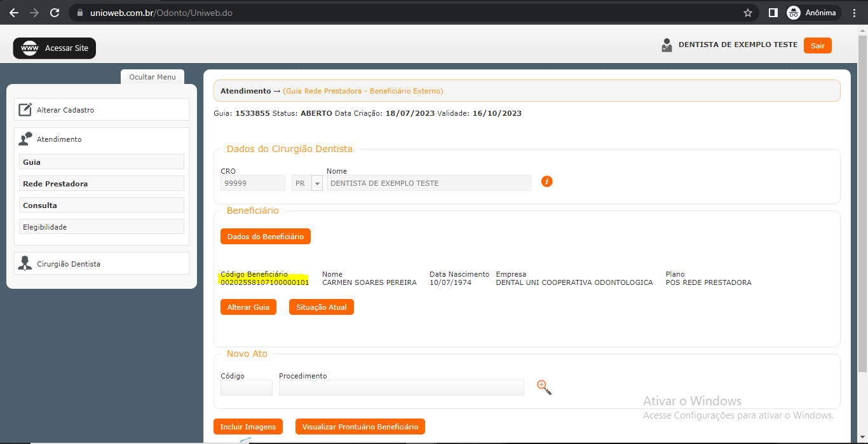This screenshot has height=444, width=868.
Task: Click the Alterar Guia button
Action: [x=248, y=307]
